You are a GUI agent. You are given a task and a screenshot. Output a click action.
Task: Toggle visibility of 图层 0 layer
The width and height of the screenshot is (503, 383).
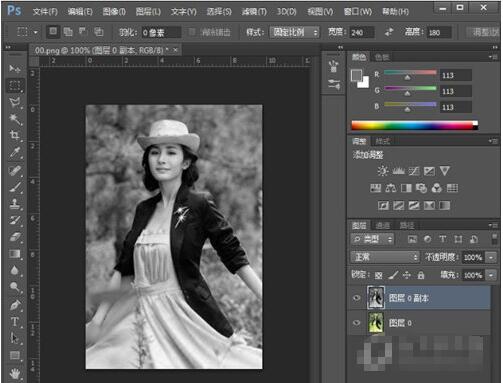tap(356, 323)
